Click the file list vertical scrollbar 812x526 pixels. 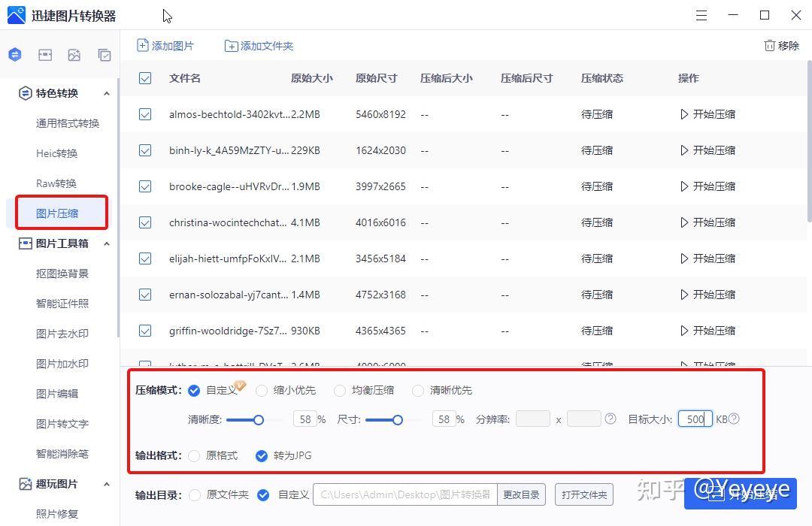coord(809,141)
